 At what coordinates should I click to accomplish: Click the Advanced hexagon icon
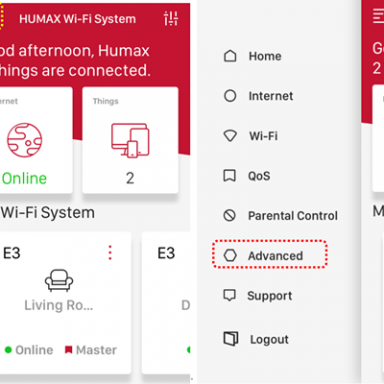click(x=230, y=256)
